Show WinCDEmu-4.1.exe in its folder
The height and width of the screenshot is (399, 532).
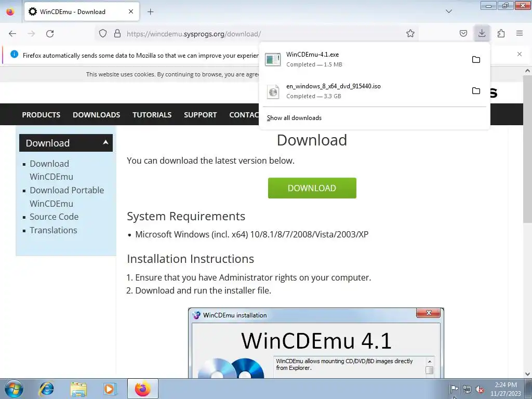(x=476, y=60)
